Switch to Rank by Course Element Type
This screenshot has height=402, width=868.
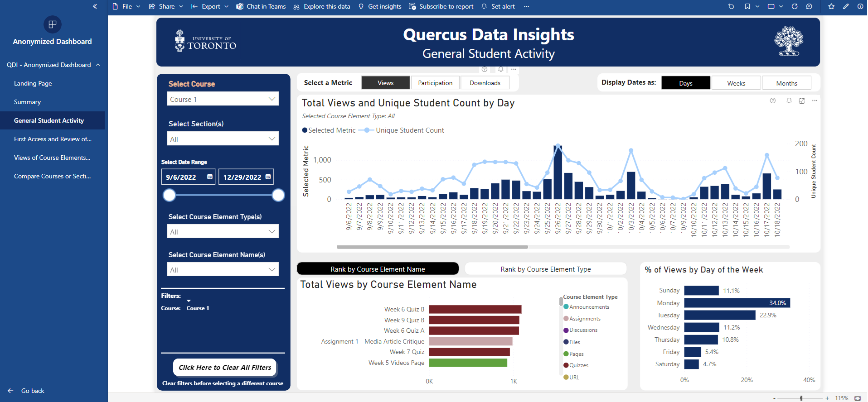pos(546,269)
